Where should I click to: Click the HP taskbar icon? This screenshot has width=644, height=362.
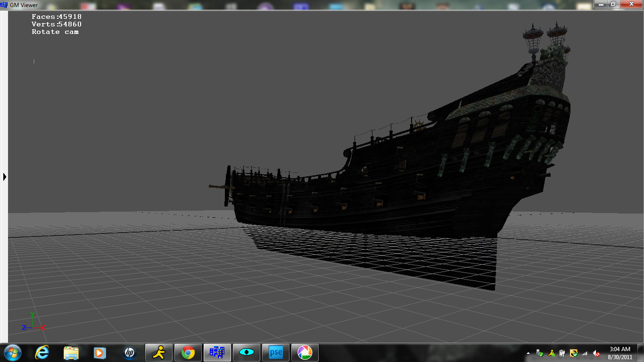point(129,353)
